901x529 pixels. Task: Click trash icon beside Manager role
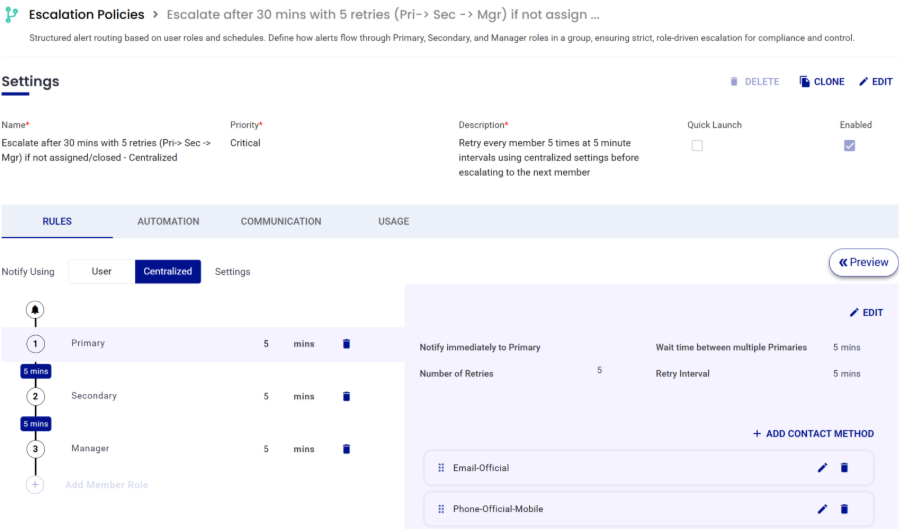point(347,450)
